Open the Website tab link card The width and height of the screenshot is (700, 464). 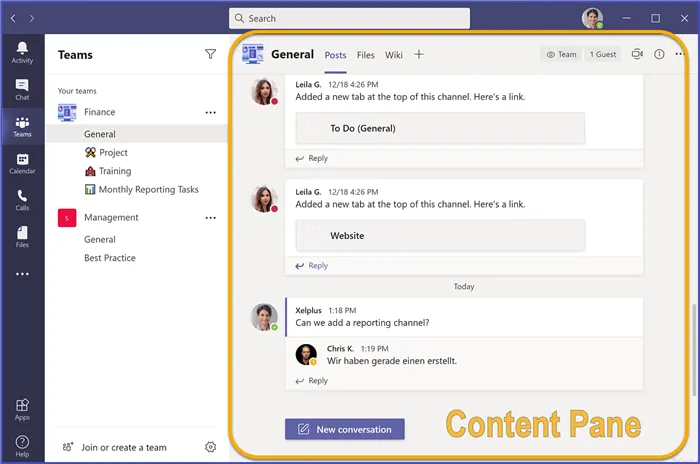pos(440,235)
